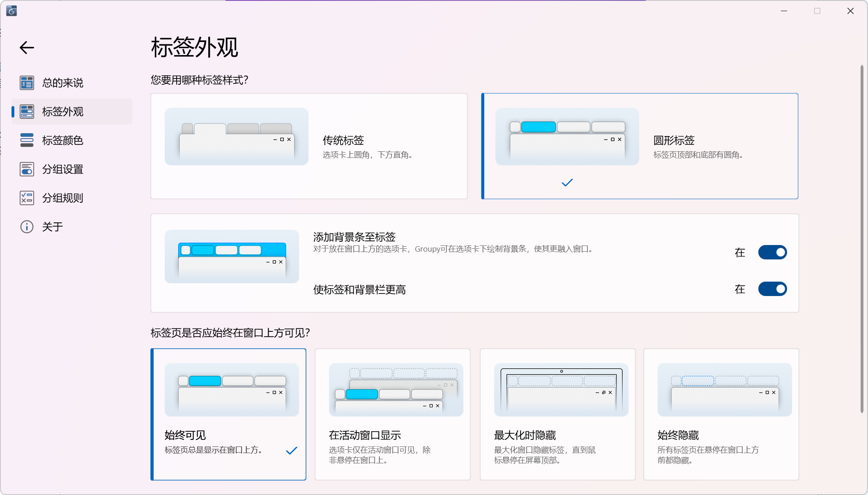Click the Groupy app icon in title bar

tap(12, 11)
